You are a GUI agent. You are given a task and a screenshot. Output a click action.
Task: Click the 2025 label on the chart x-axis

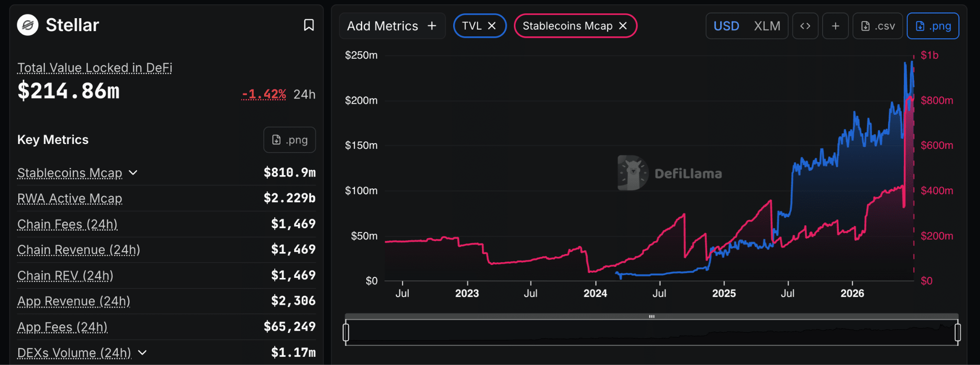point(724,294)
